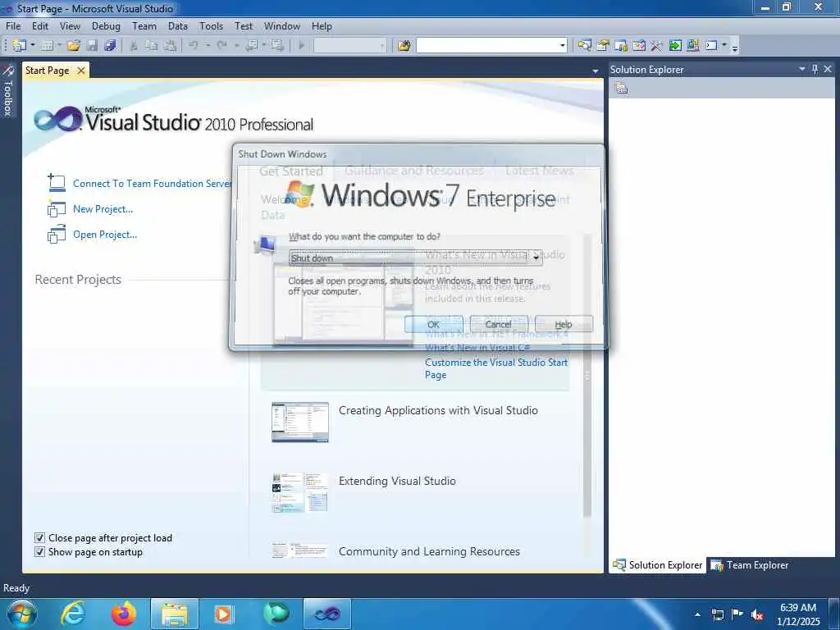Viewport: 840px width, 630px height.
Task: Open the File menu
Action: (x=13, y=26)
